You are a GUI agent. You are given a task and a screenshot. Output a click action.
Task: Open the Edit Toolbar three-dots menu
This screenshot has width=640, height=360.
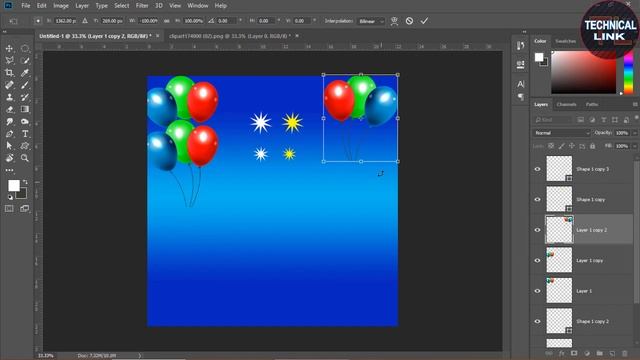[x=9, y=170]
